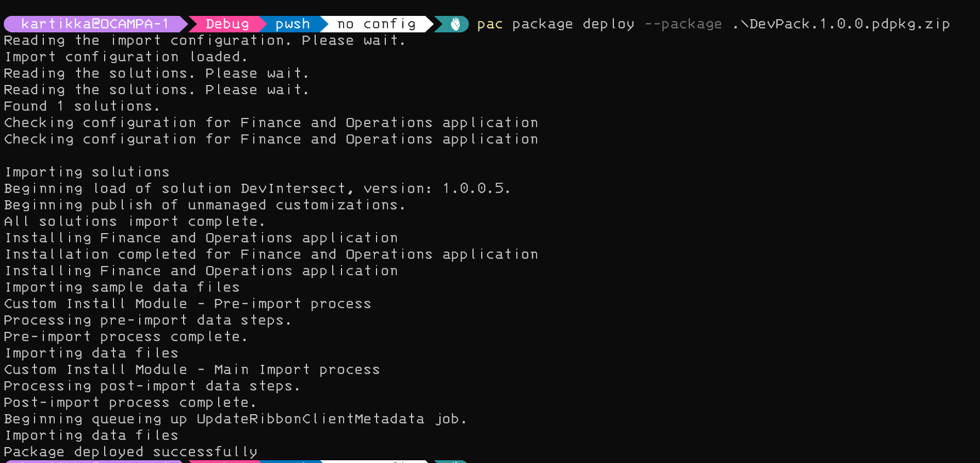Click the blue pwsh prompt segment
This screenshot has width=980, height=463.
pyautogui.click(x=292, y=24)
